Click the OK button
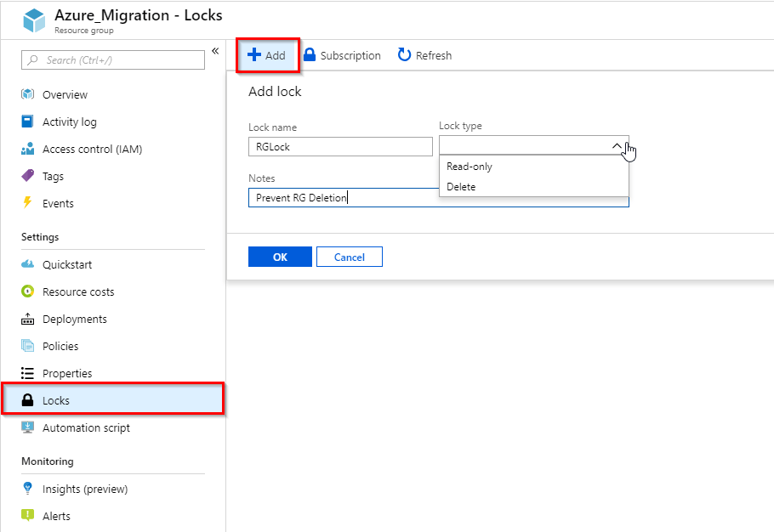Screen dimensions: 774x532 pyautogui.click(x=280, y=257)
